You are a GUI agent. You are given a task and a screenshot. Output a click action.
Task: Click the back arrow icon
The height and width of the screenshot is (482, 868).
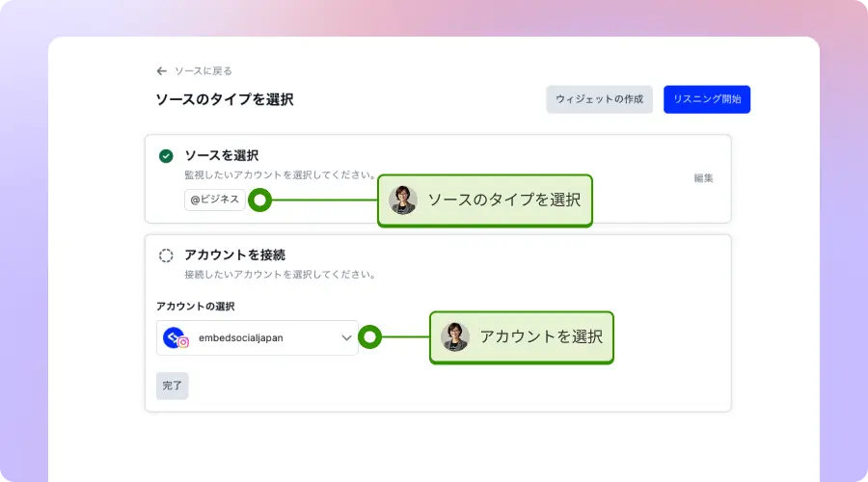(x=162, y=70)
